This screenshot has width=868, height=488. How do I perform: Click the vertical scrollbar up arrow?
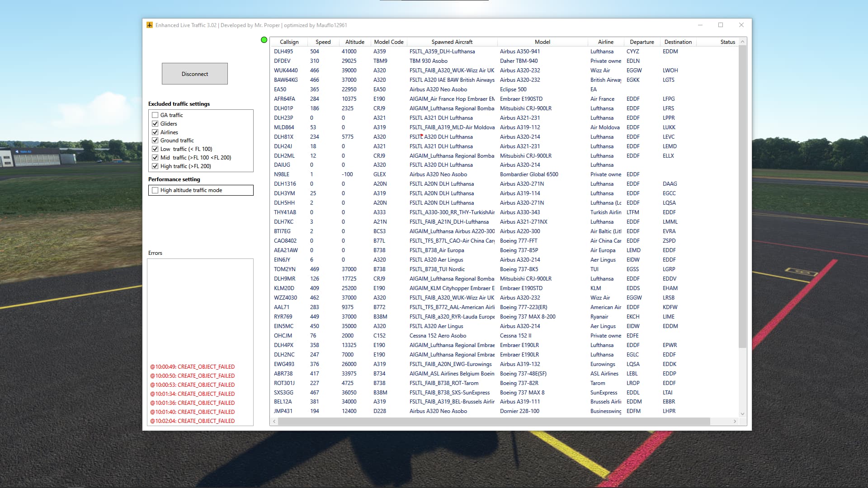[x=742, y=42]
